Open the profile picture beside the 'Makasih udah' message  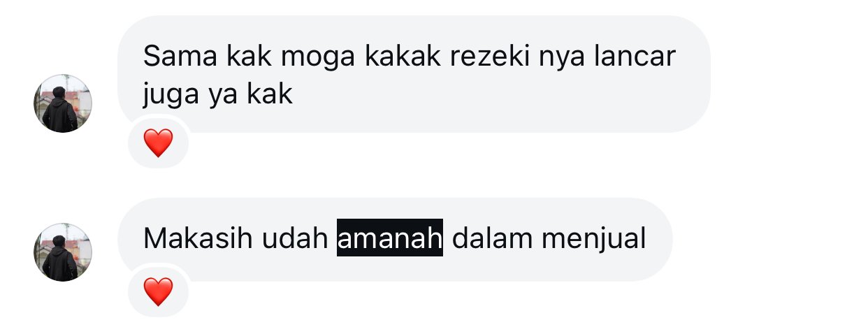pos(63,252)
